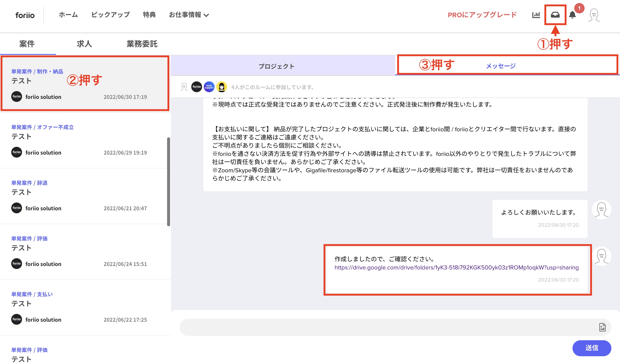Open the user profile avatar menu
Screen dimensions: 620x364
tap(594, 15)
